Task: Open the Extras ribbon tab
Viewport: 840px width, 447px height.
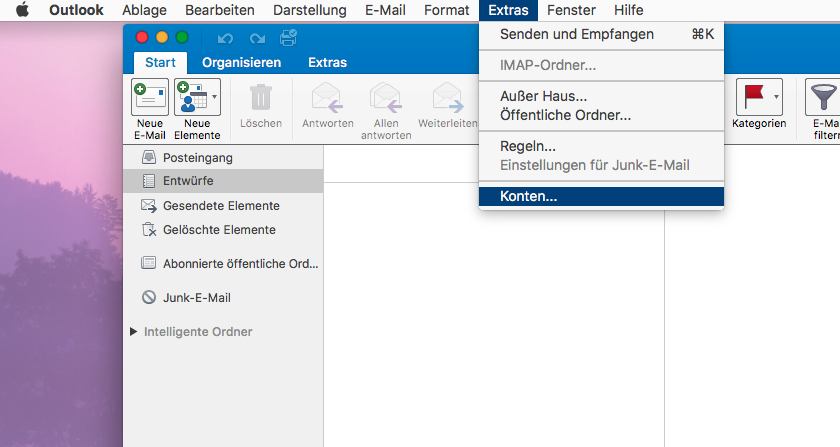Action: [327, 62]
